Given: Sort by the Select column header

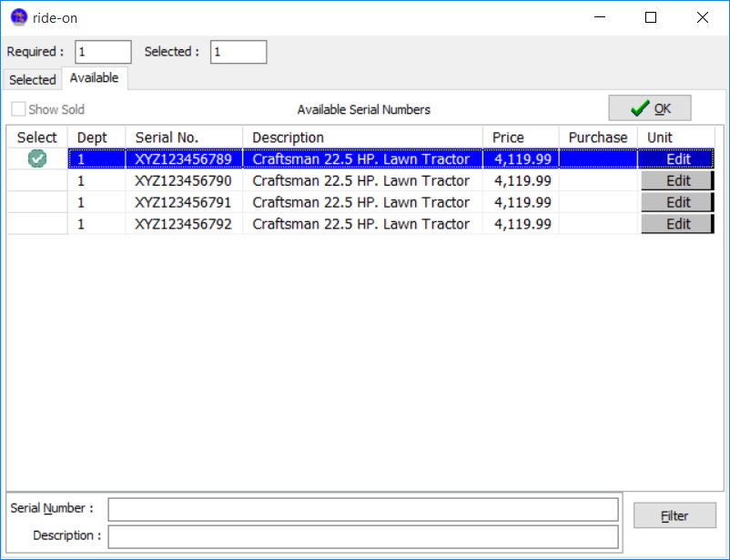Looking at the screenshot, I should [37, 137].
